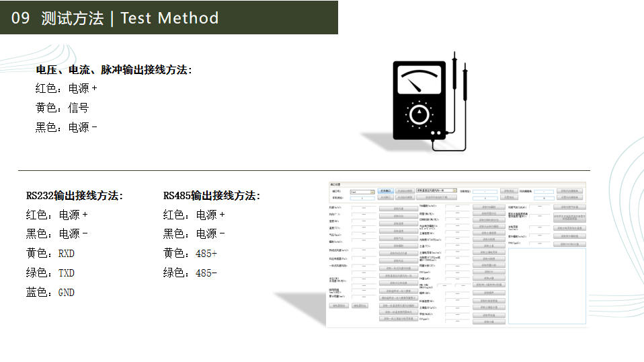Click the text line "蓝色：GND"
This screenshot has height=362, width=644.
(x=50, y=293)
